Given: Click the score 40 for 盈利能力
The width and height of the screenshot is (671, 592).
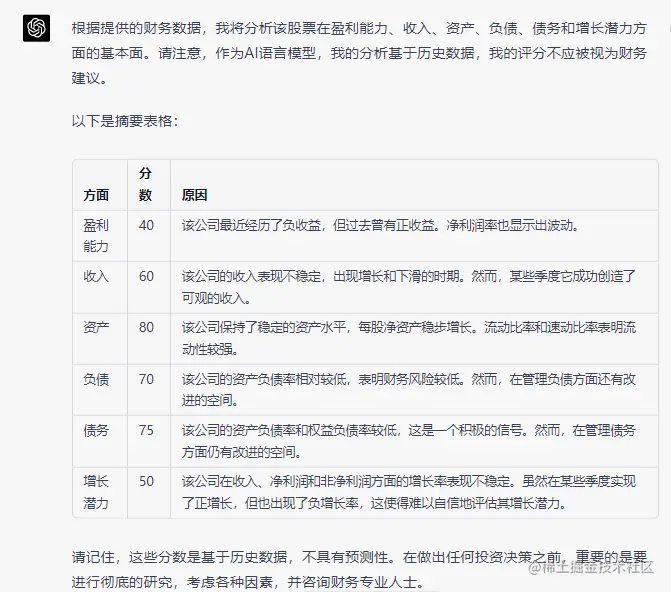Looking at the screenshot, I should coord(146,225).
